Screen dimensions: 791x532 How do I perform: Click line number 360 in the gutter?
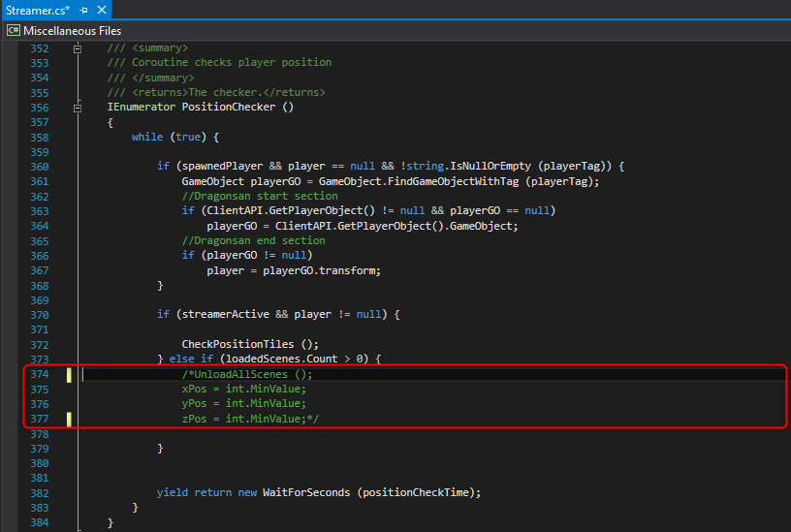tap(39, 167)
